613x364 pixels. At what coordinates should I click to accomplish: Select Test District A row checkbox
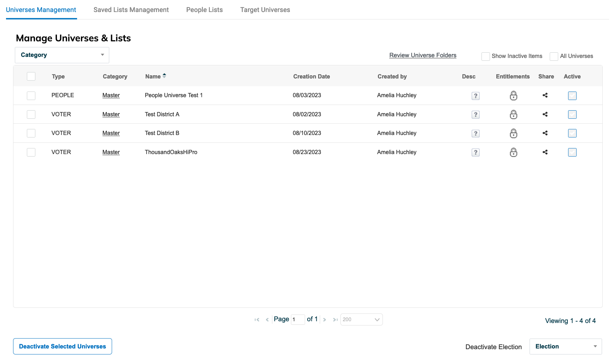31,115
